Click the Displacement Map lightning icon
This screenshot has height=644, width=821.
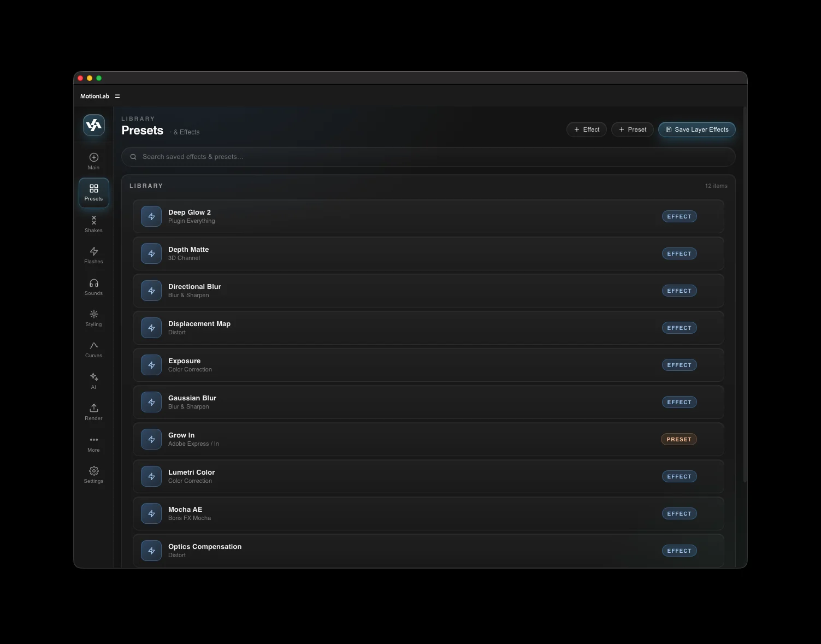point(151,328)
